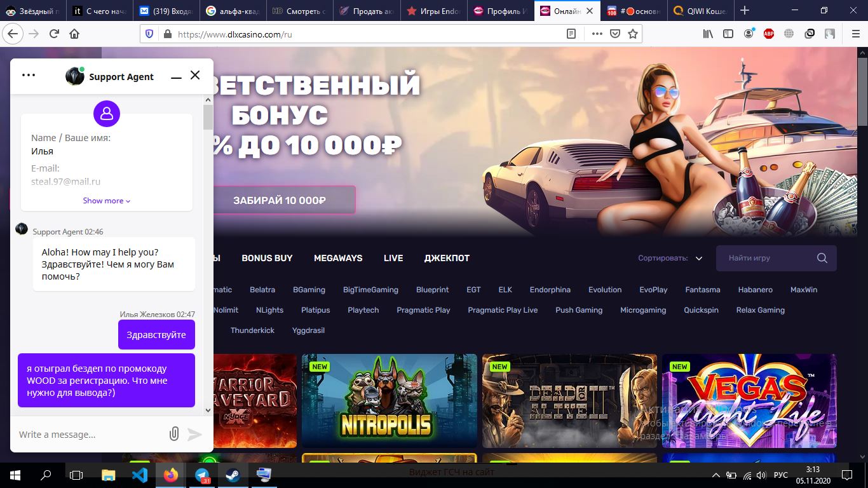Viewport: 868px width, 488px height.
Task: Open the Windows notification center icon
Action: pyautogui.click(x=846, y=475)
